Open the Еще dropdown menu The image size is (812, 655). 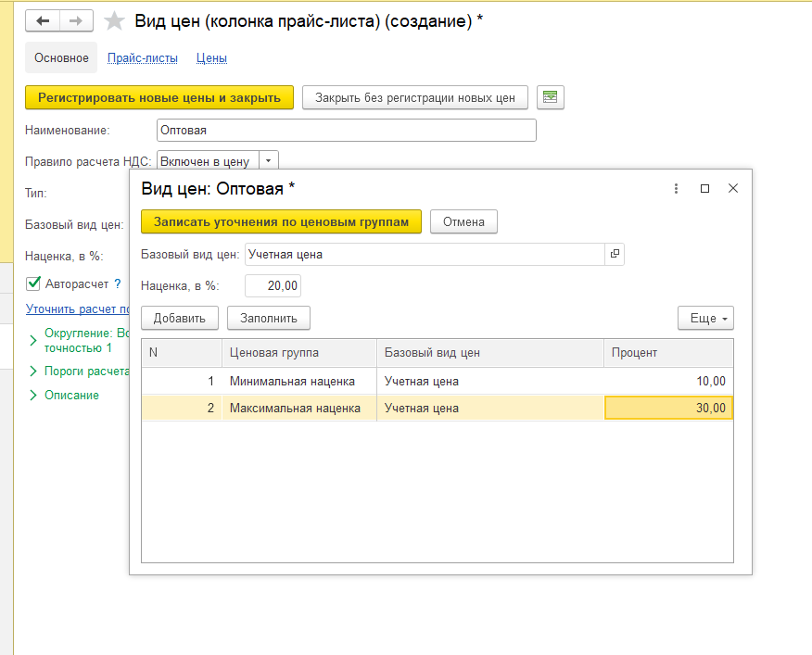pos(705,318)
